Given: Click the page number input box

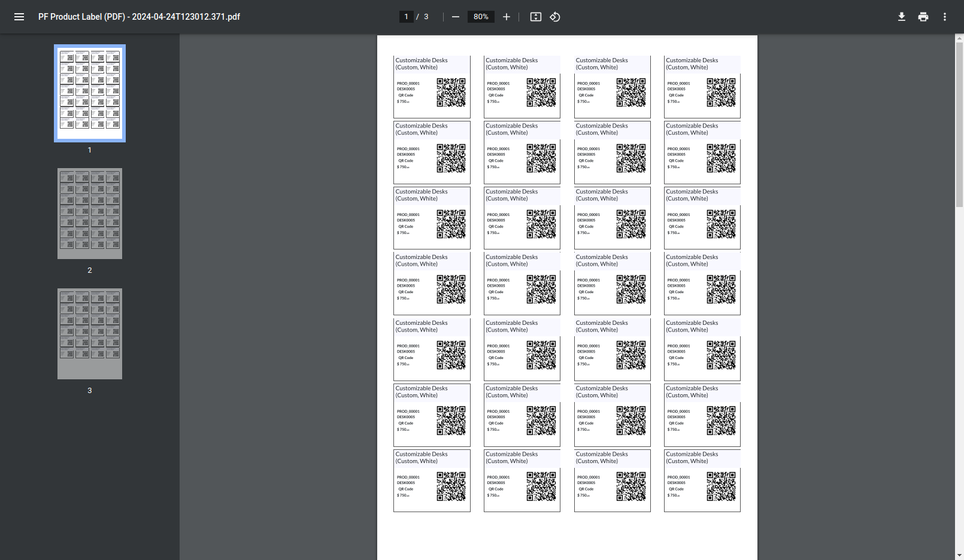Looking at the screenshot, I should pyautogui.click(x=406, y=17).
